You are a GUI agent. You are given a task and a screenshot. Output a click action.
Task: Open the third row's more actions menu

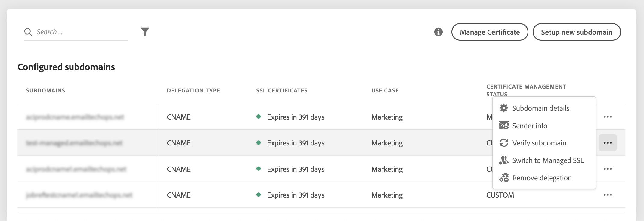click(608, 169)
